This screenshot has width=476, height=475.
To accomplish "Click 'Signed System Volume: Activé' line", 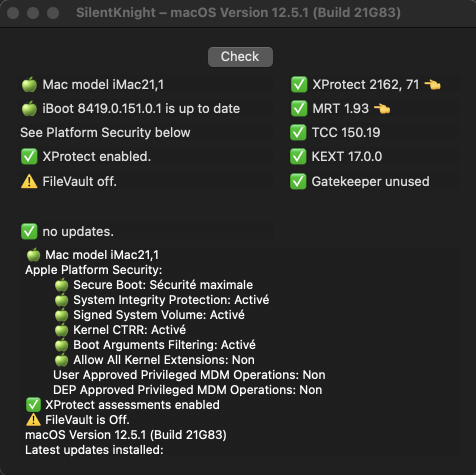I will tap(159, 314).
